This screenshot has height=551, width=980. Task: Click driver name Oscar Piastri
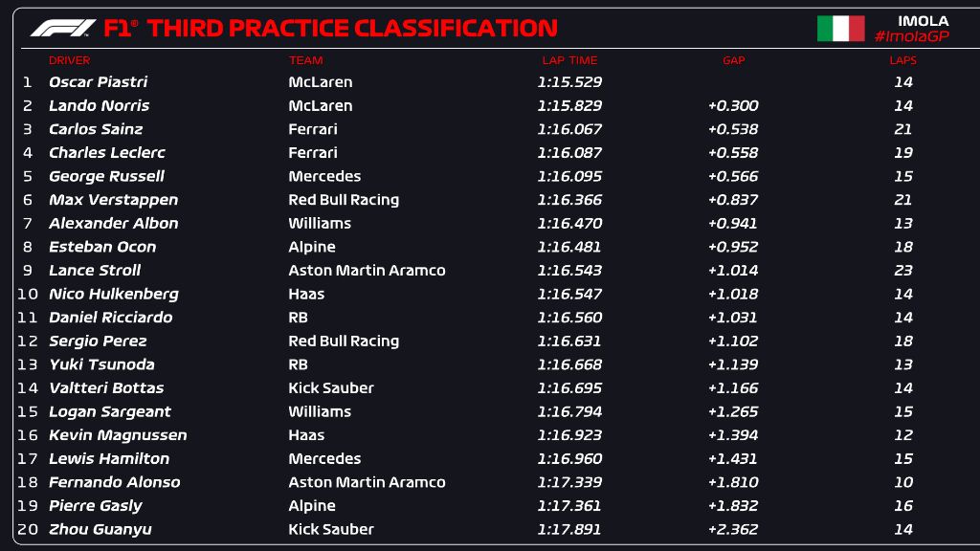[99, 82]
